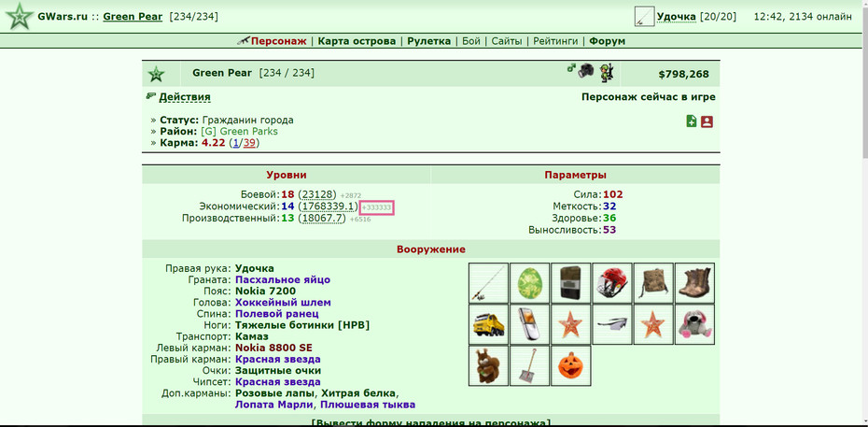Click production experience value 18067.7
868x427 pixels.
click(323, 219)
